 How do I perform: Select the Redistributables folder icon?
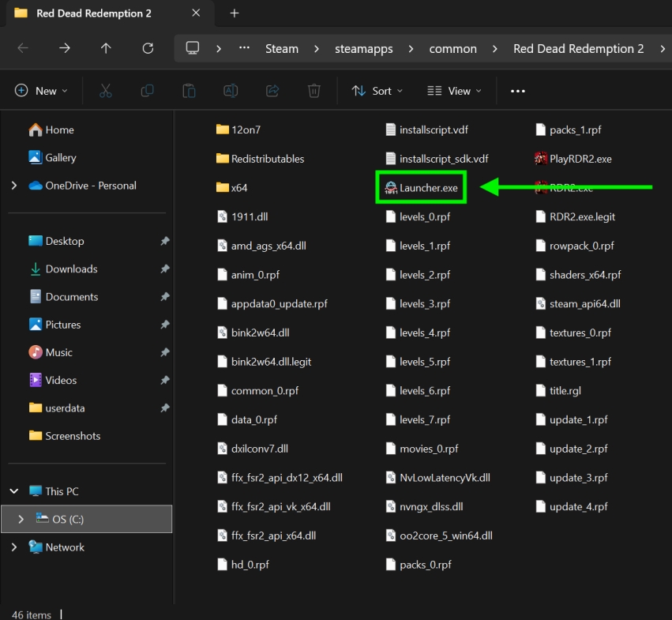[223, 159]
